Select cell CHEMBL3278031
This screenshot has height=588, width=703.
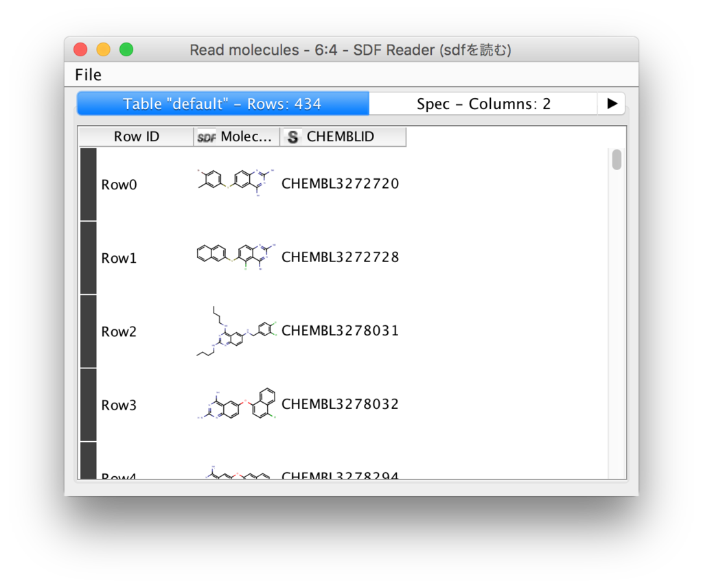point(341,331)
